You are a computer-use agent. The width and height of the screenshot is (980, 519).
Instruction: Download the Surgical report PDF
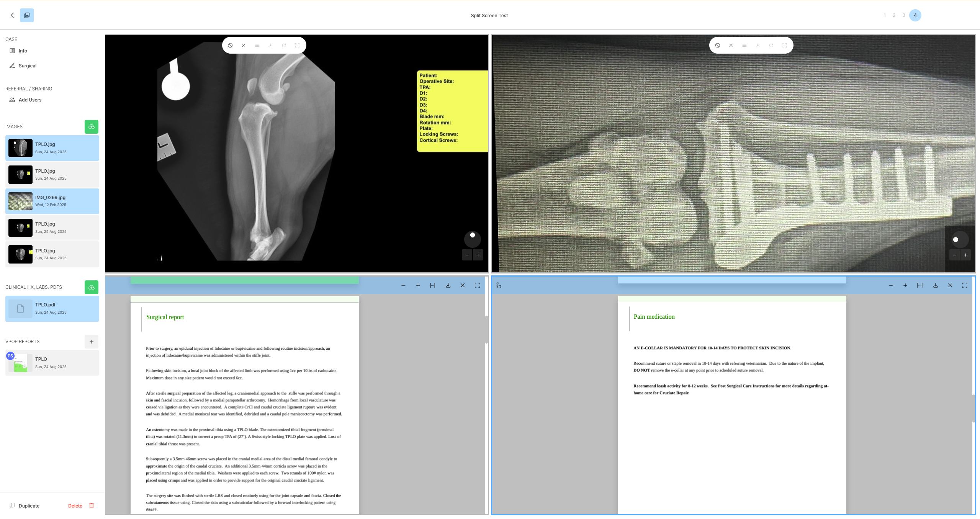448,285
